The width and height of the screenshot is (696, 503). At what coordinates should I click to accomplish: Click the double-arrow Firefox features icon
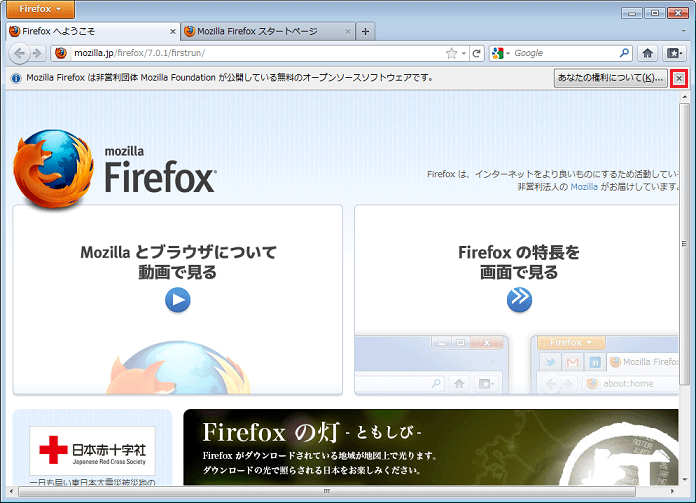[519, 299]
